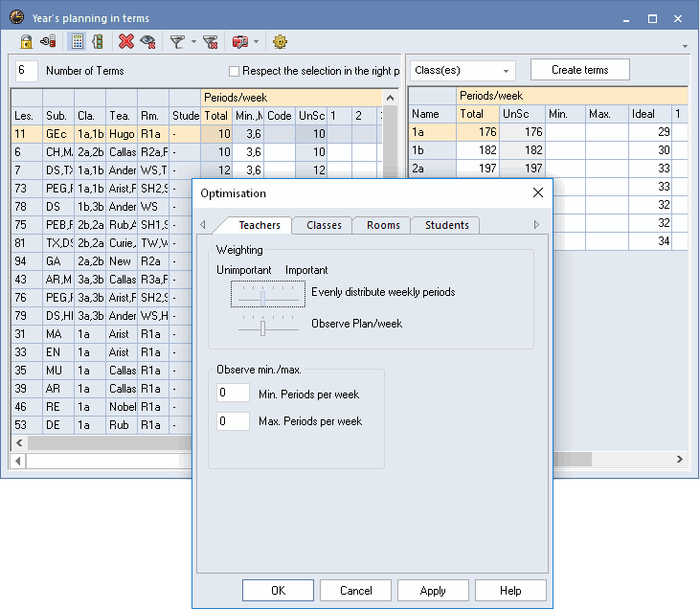The height and width of the screenshot is (609, 700).
Task: Click ideal value 34 in right table
Action: pyautogui.click(x=649, y=241)
